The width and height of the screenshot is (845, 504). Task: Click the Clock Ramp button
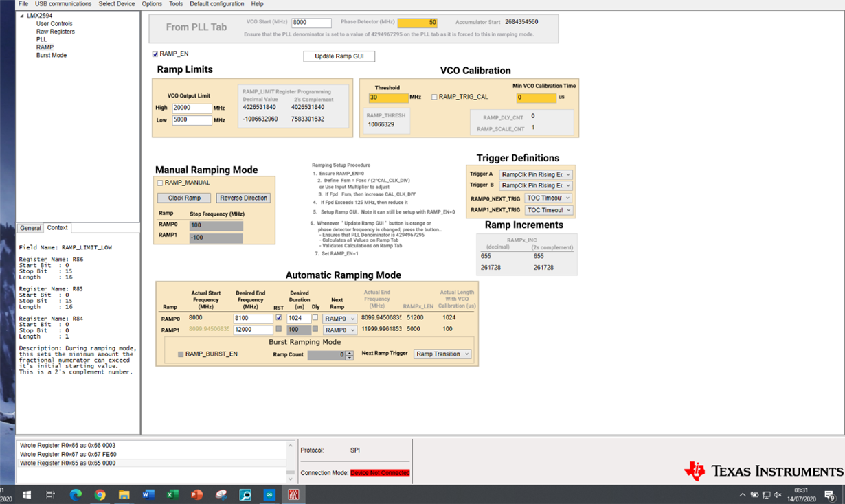tap(184, 198)
